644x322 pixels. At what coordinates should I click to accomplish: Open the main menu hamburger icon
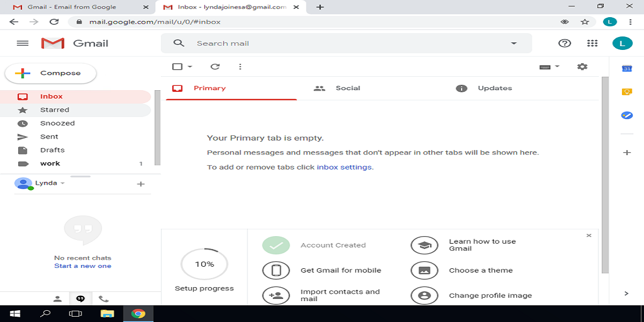[23, 43]
